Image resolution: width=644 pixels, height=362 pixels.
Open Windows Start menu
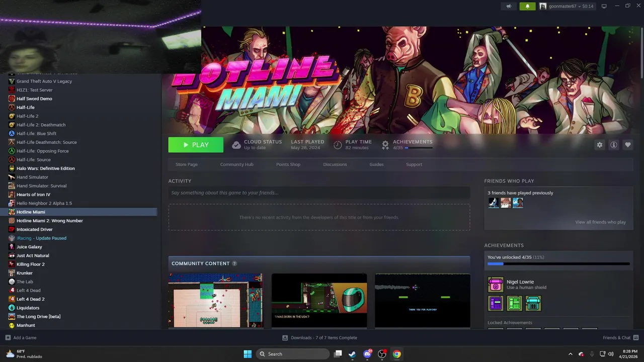click(248, 354)
